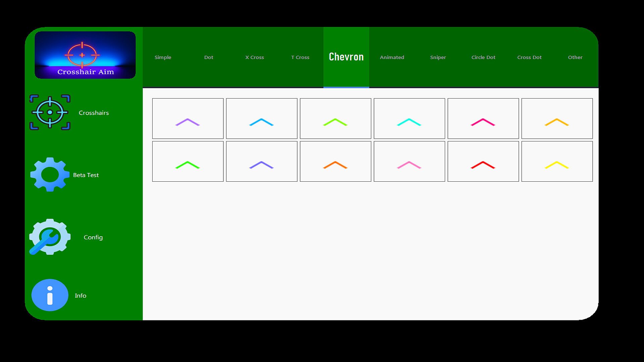The width and height of the screenshot is (644, 362).
Task: Click the Config label in sidebar
Action: pos(93,237)
